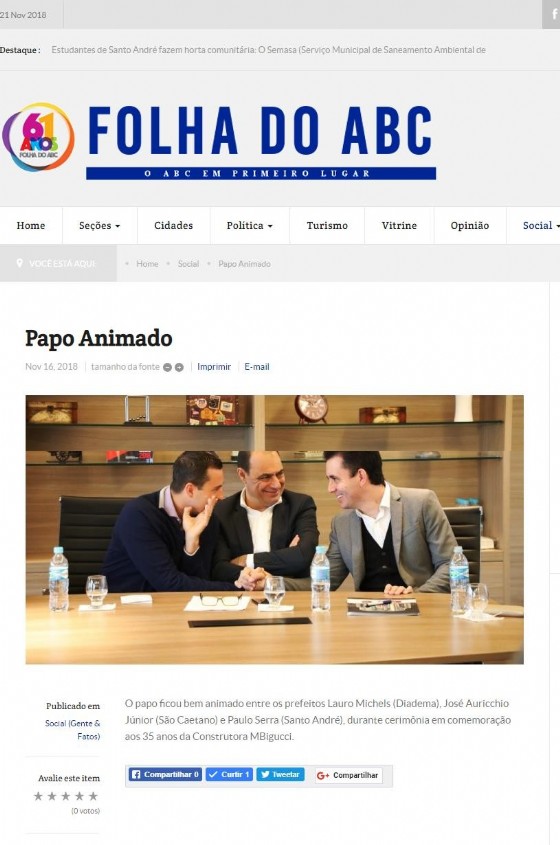This screenshot has width=560, height=845.
Task: Click the Imprimir link
Action: click(214, 367)
